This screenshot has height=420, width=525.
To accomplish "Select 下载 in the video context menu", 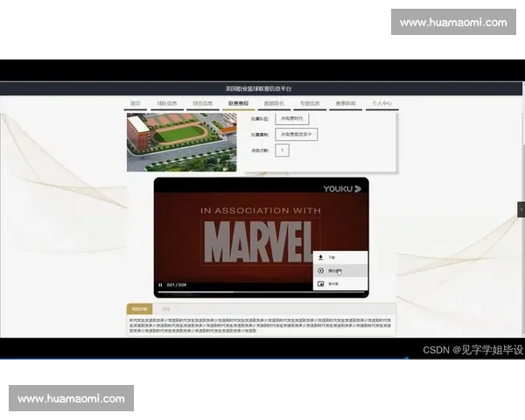I will [332, 257].
